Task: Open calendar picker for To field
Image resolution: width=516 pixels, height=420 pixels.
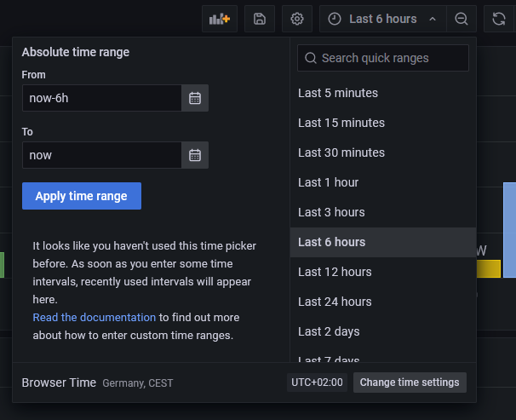Action: pyautogui.click(x=195, y=155)
